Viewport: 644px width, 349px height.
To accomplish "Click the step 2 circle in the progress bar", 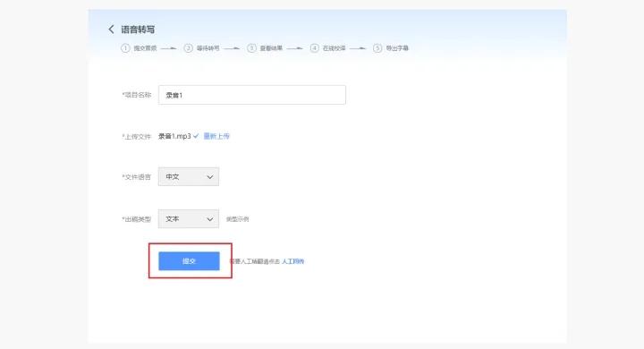I will [188, 48].
